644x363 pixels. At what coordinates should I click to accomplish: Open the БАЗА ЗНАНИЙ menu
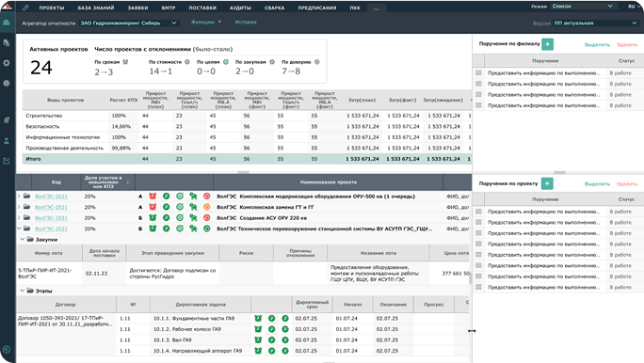tap(96, 8)
